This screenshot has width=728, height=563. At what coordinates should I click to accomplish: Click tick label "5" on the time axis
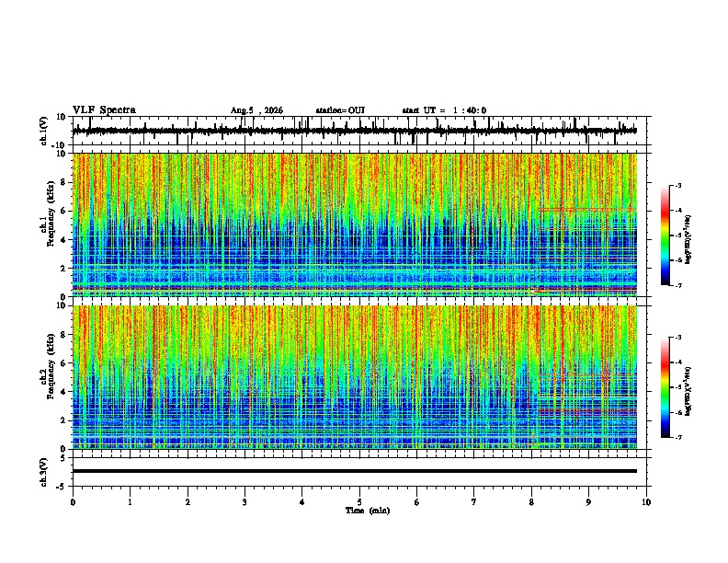359,502
